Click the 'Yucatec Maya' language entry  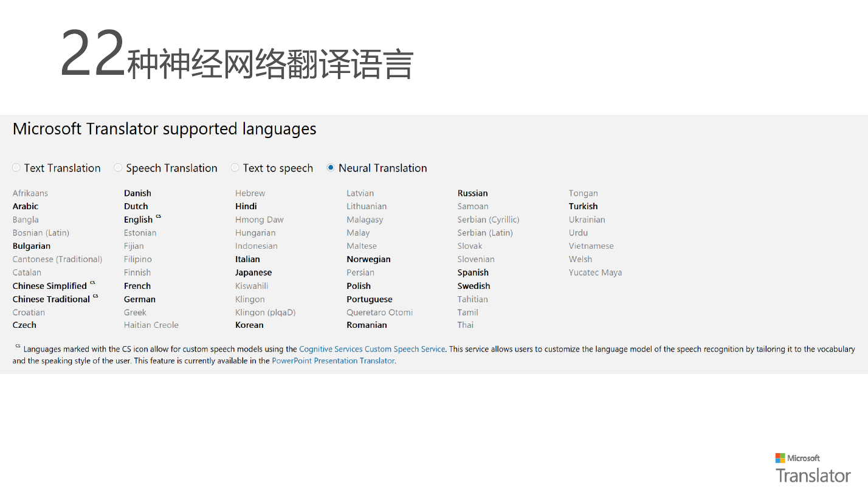(x=596, y=272)
